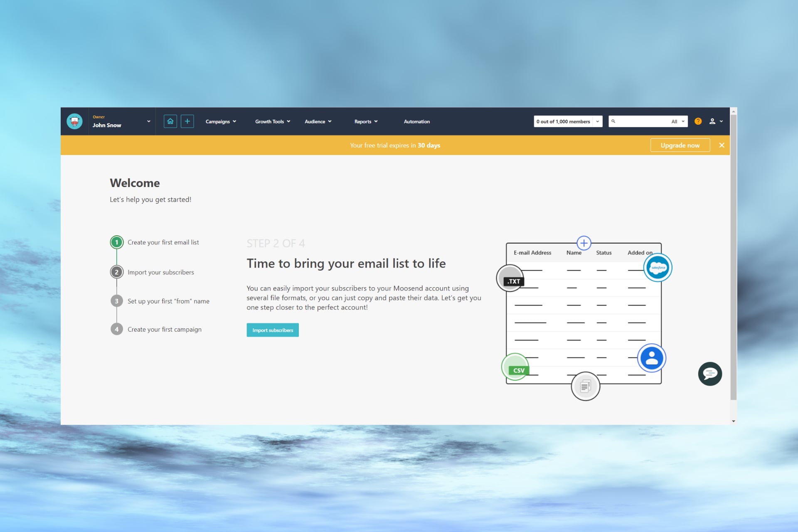
Task: Click the Moosend cow logo icon
Action: (x=74, y=121)
